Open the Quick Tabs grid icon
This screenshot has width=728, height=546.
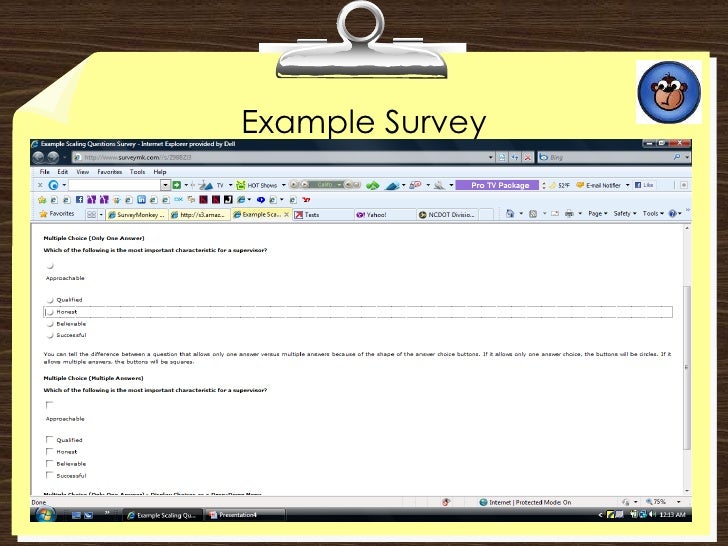(91, 214)
